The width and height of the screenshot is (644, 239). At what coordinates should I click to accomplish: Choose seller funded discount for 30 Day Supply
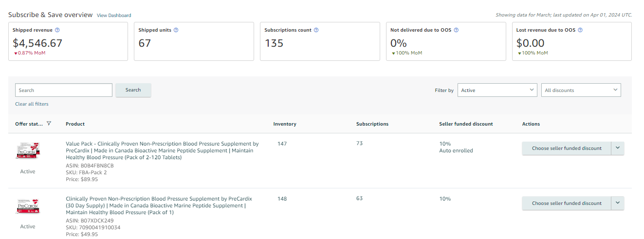(566, 203)
